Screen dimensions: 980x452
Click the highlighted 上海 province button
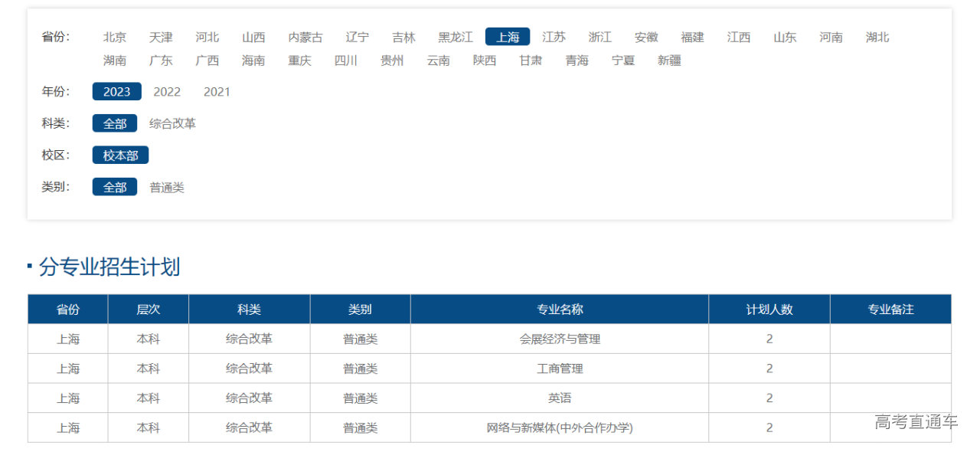507,37
